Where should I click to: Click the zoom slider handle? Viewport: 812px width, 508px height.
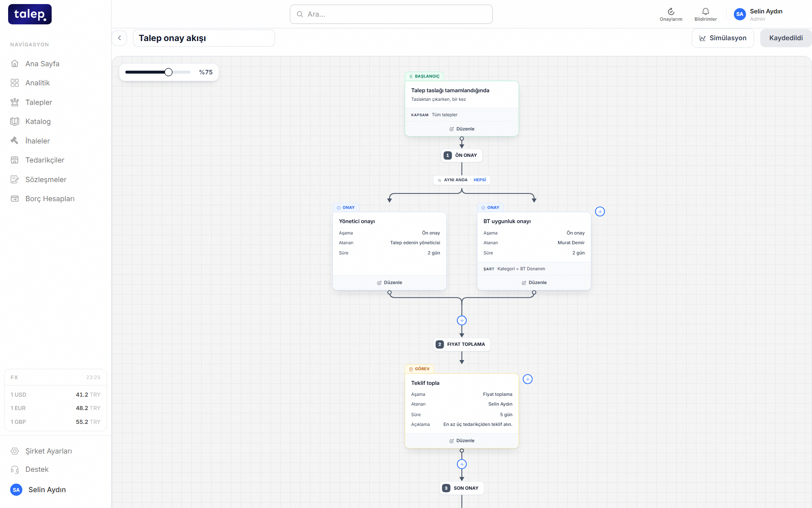pos(168,72)
